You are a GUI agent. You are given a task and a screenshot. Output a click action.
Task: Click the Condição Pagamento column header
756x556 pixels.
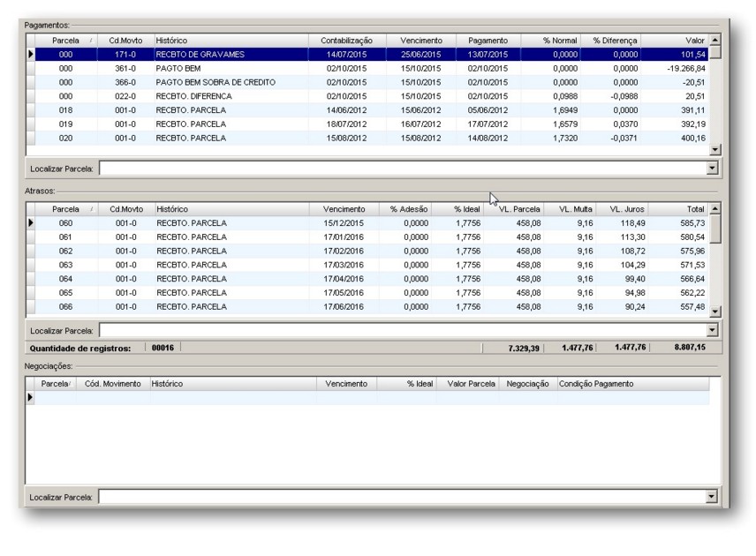(x=633, y=384)
